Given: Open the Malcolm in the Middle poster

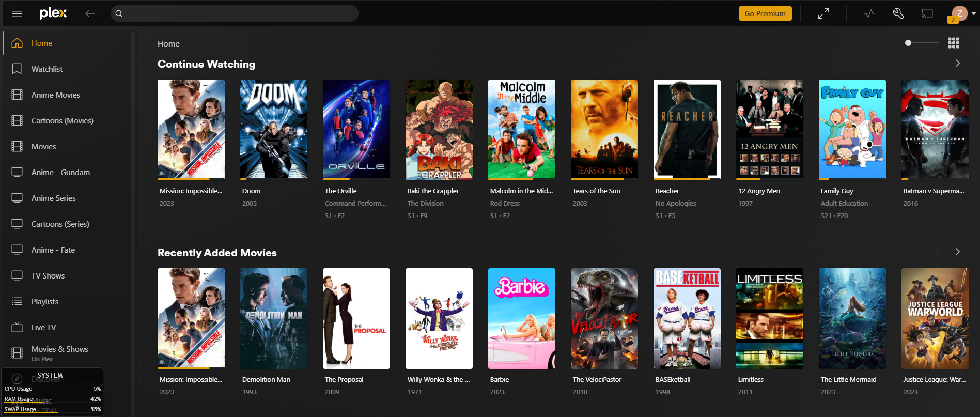Looking at the screenshot, I should [x=522, y=129].
